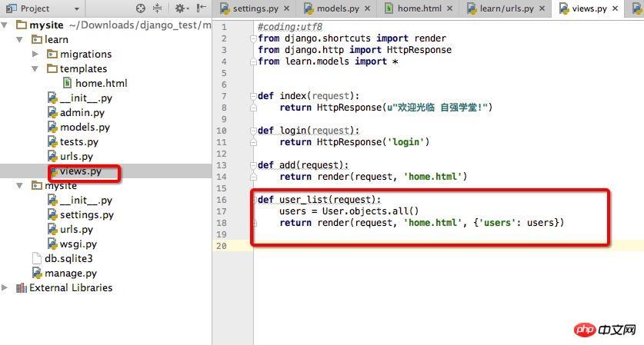Toggle fold marker at imports line 2
This screenshot has height=345, width=644.
(253, 39)
